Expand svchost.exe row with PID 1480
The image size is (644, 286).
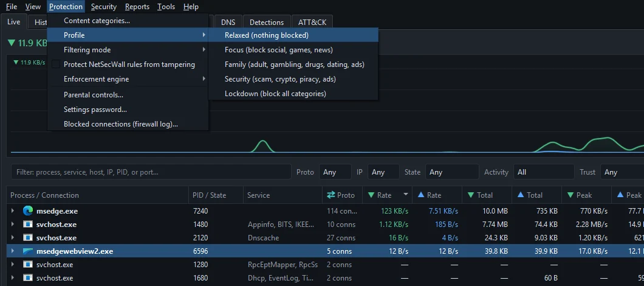[x=13, y=225]
